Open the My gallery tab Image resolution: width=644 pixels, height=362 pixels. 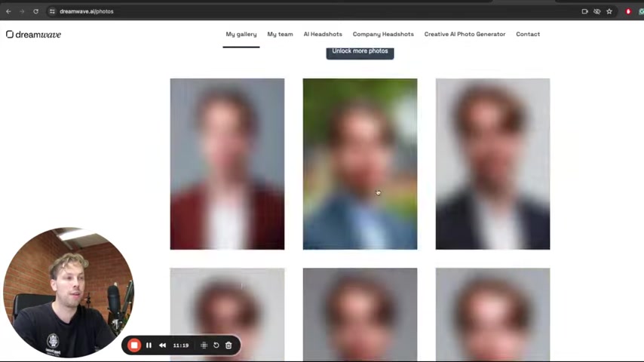pyautogui.click(x=241, y=34)
